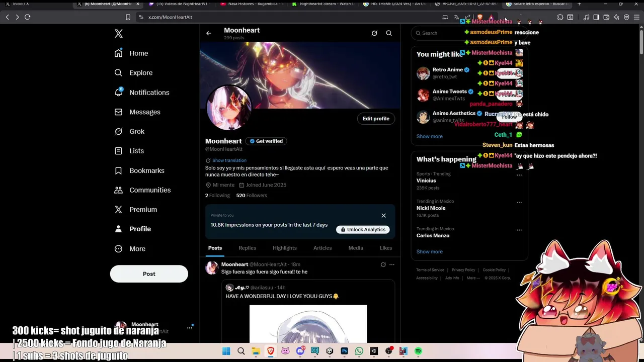Viewport: 644px width, 362px height.
Task: Click Unlock Analytics button
Action: click(363, 230)
